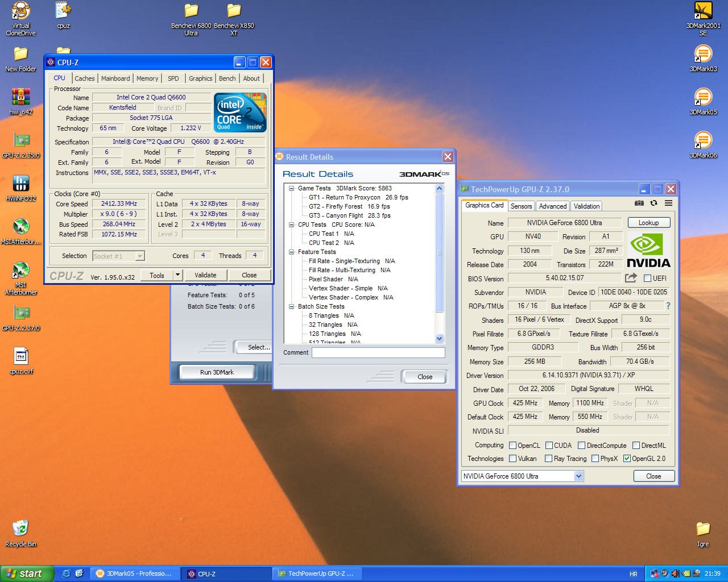The height and width of the screenshot is (582, 728).
Task: Switch to the Mainboard tab in CPU-Z
Action: tap(115, 78)
